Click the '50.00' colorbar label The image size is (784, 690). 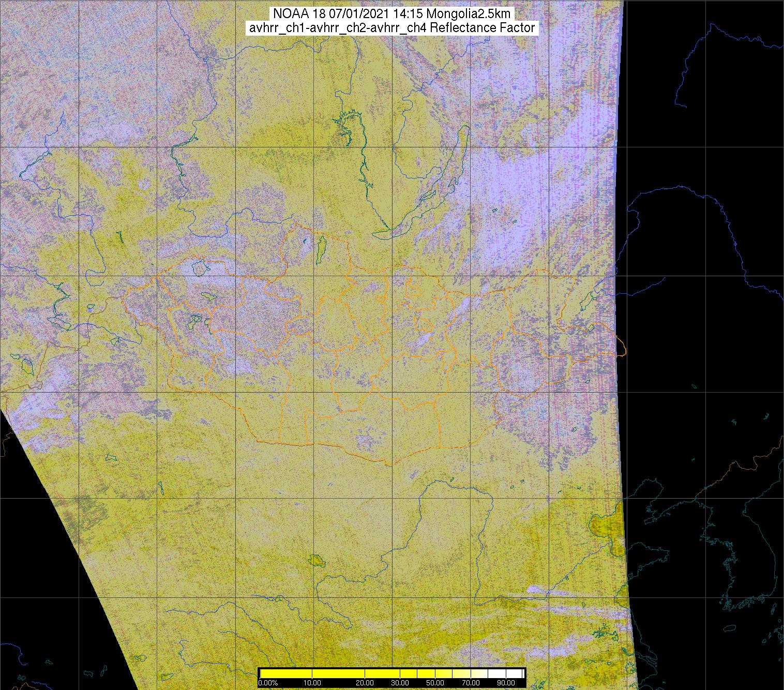click(x=435, y=683)
